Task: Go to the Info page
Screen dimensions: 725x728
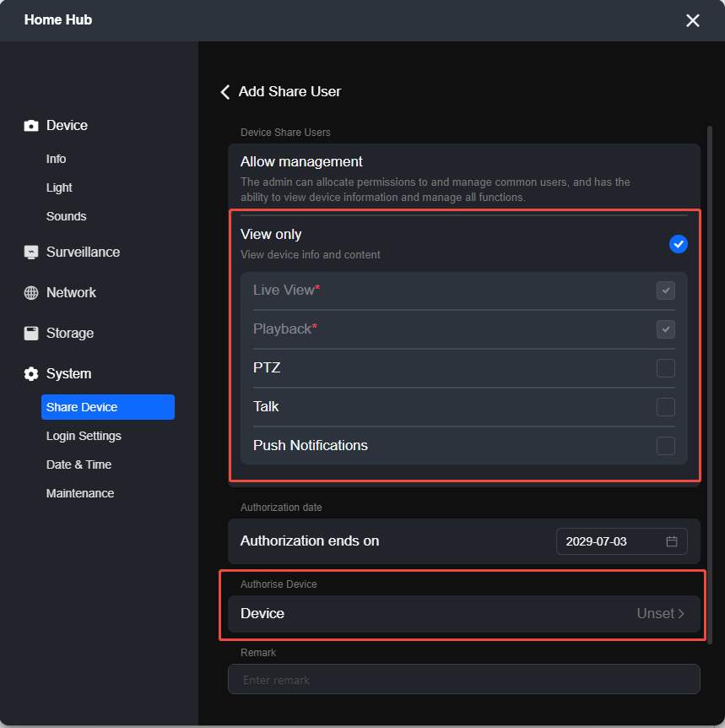Action: (56, 160)
